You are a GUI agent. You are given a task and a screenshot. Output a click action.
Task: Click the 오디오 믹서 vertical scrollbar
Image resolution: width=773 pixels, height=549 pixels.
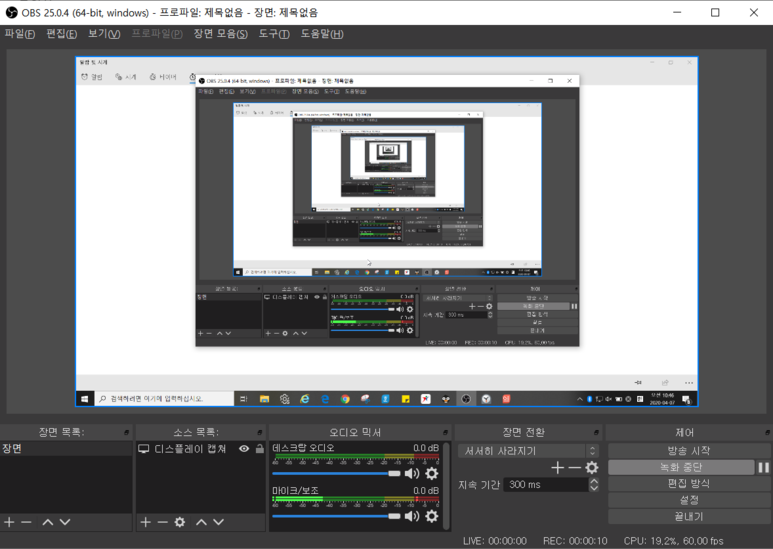tap(447, 486)
